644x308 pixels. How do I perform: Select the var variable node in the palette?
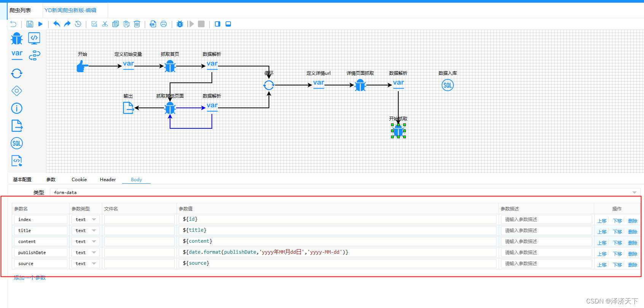click(x=17, y=55)
